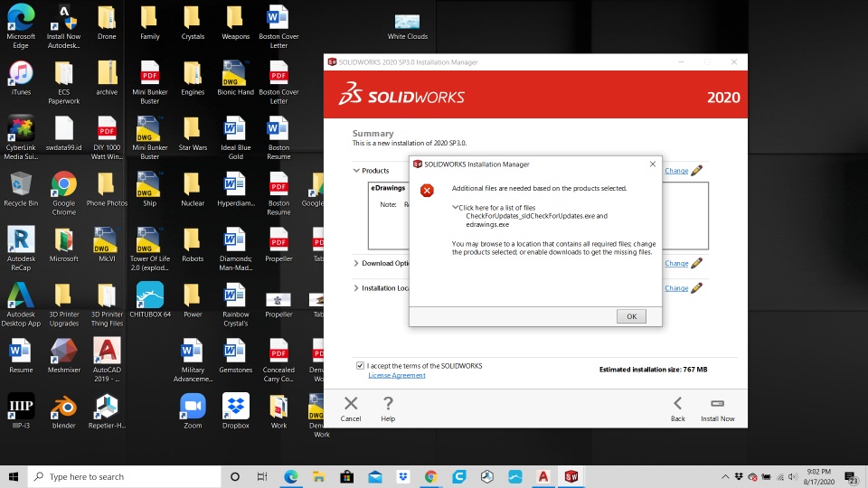Select the Tower Of Life 2.0 DWG file
The height and width of the screenshot is (488, 868).
tap(150, 249)
